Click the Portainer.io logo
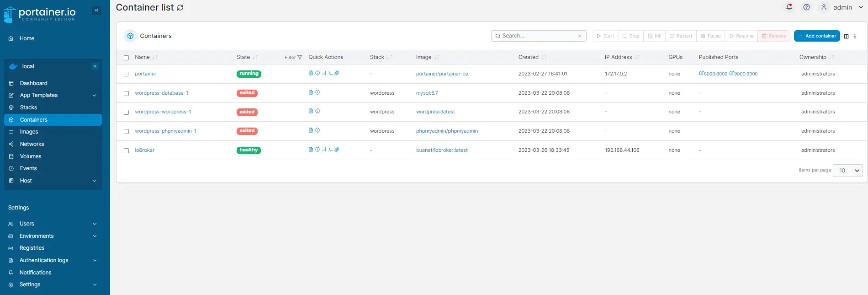 [x=40, y=14]
